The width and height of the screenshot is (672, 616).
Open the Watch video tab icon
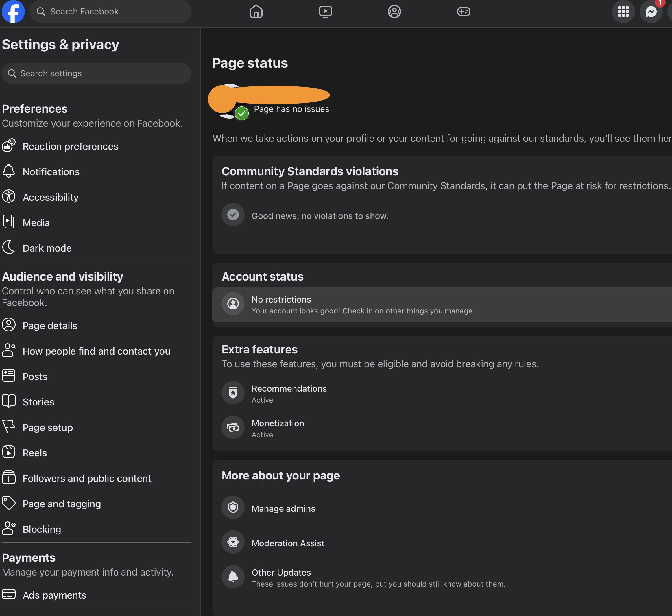click(x=325, y=12)
